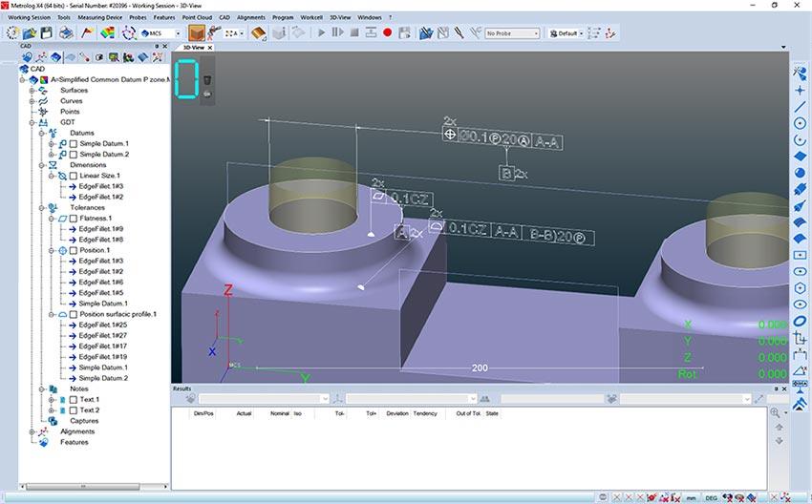Open the Point Cloud menu
812x504 pixels.
(x=197, y=17)
